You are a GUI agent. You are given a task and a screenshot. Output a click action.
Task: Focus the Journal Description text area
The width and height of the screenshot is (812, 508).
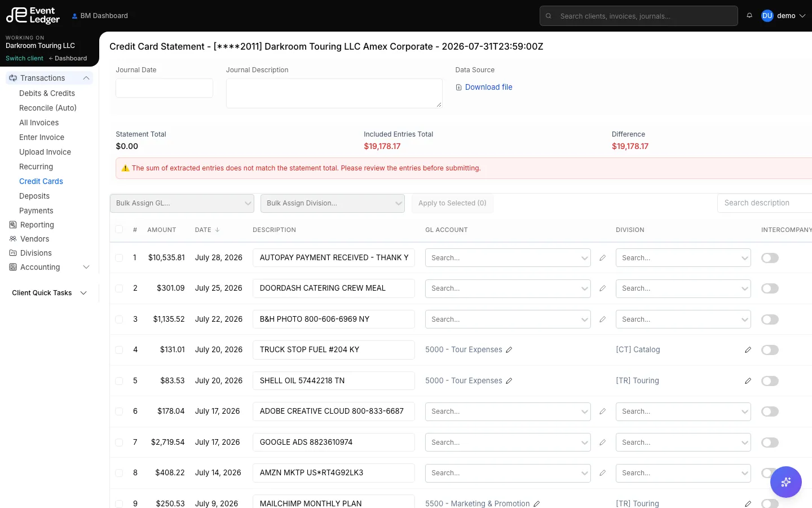point(334,93)
